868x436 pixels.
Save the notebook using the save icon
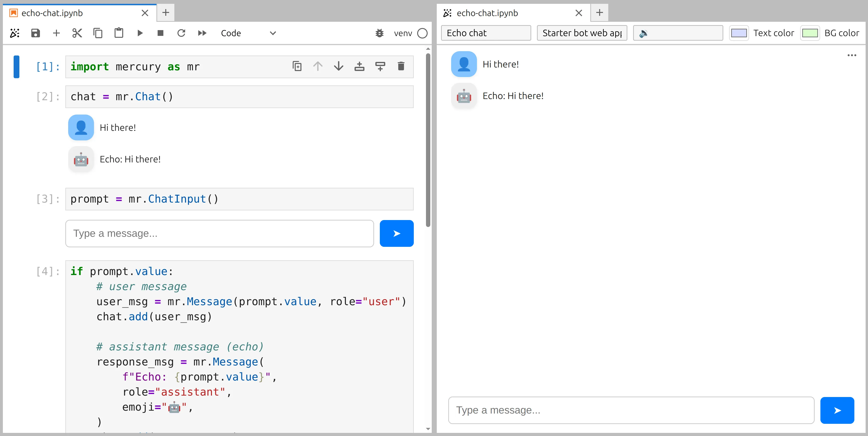coord(35,33)
